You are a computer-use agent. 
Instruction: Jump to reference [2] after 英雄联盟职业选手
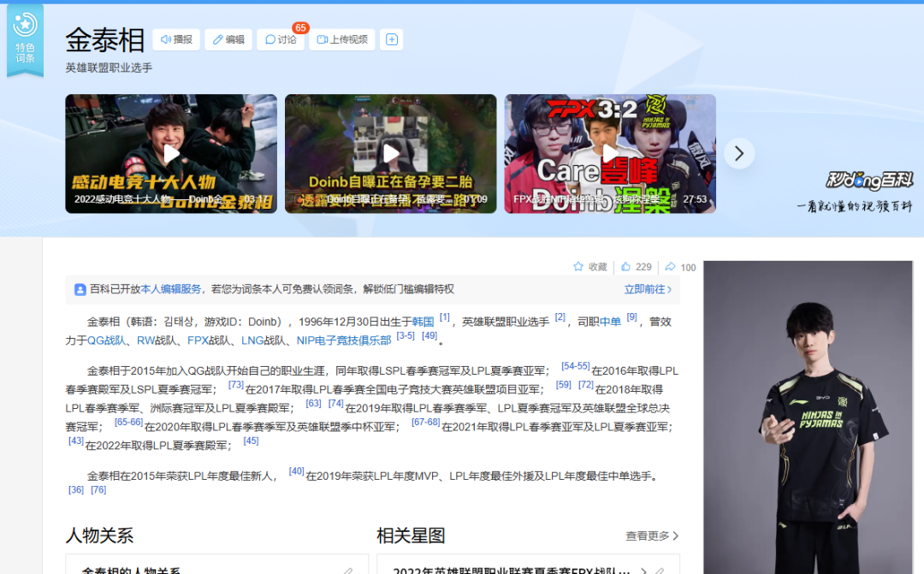point(560,317)
